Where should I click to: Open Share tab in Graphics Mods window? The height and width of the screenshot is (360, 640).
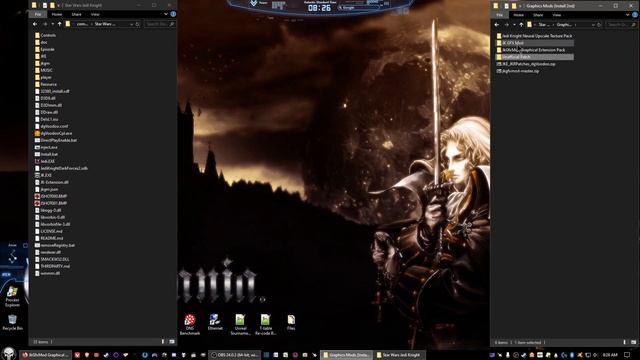point(538,15)
